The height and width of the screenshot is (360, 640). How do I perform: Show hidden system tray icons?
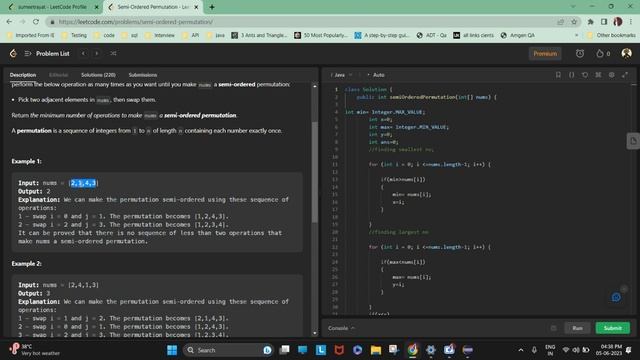(x=521, y=350)
